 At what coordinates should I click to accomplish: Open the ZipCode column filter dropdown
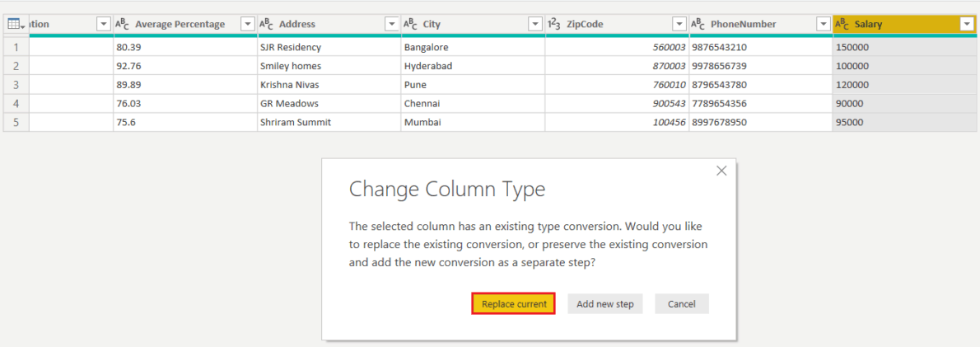[679, 25]
